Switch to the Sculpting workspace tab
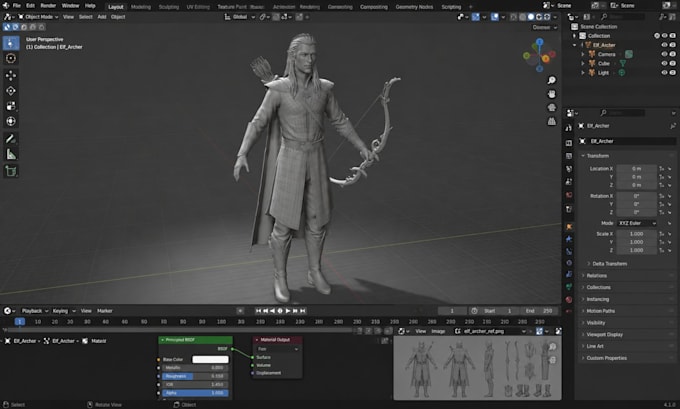The width and height of the screenshot is (680, 409). [169, 7]
